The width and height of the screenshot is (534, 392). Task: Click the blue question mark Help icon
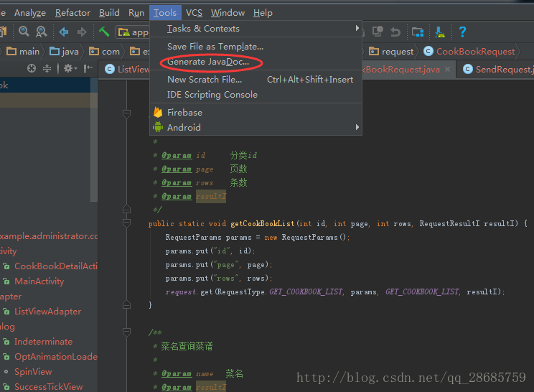click(x=462, y=32)
